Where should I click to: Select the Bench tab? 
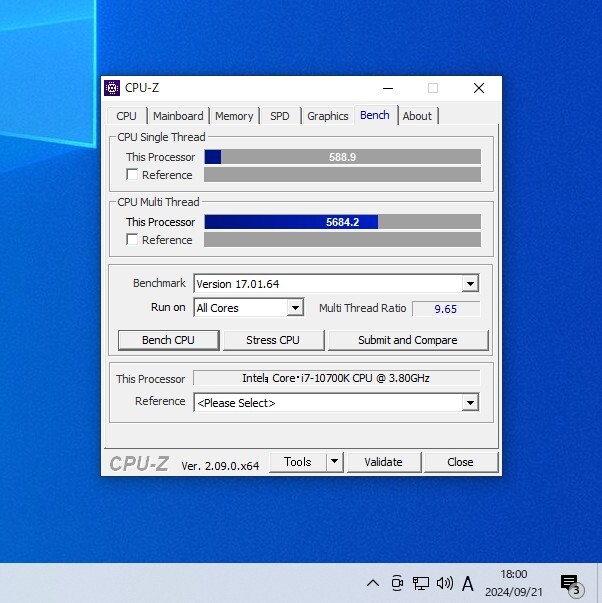click(375, 115)
